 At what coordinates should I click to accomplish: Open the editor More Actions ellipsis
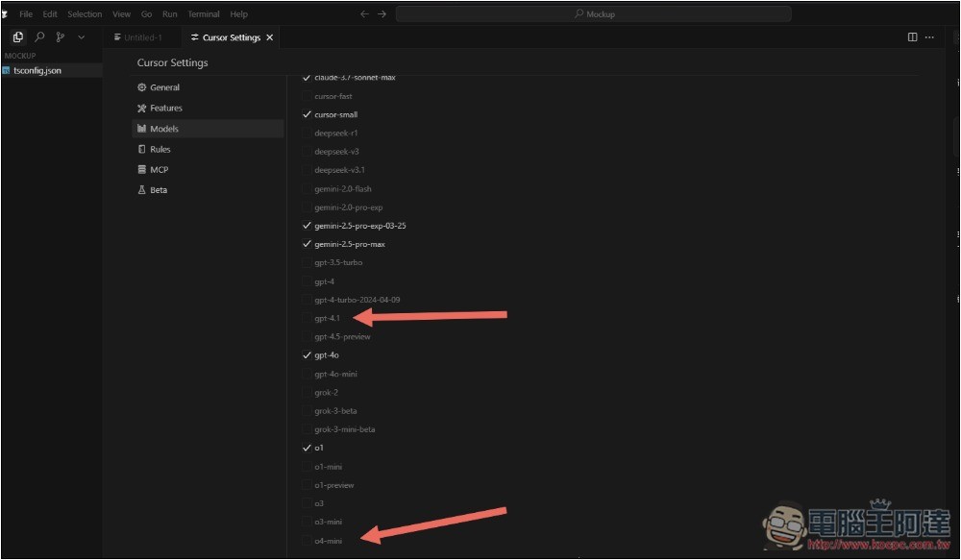(929, 37)
